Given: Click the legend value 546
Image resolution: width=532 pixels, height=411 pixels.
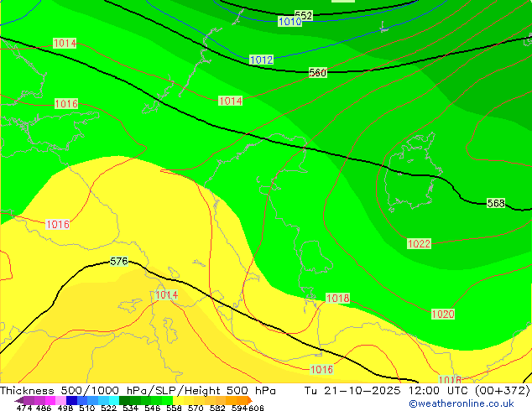Looking at the screenshot, I should [x=153, y=408].
